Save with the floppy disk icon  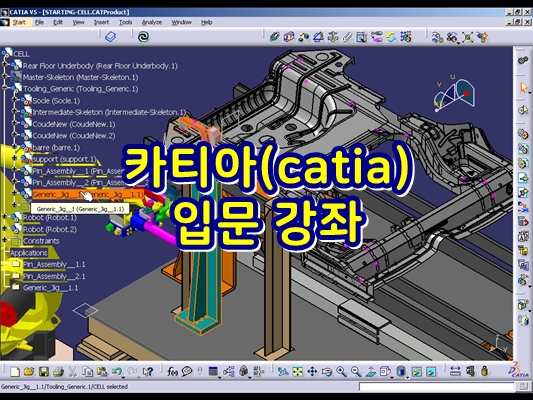[x=44, y=371]
